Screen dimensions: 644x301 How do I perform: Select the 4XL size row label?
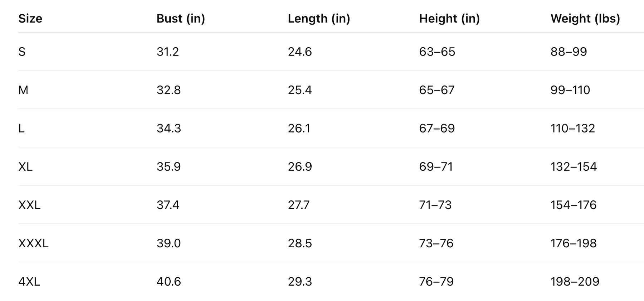29,282
